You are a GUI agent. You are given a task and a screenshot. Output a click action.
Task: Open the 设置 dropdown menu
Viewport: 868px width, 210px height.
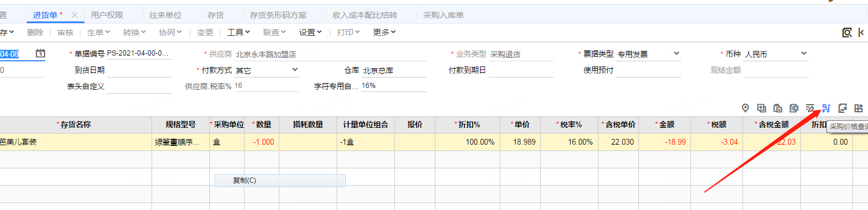tap(311, 32)
